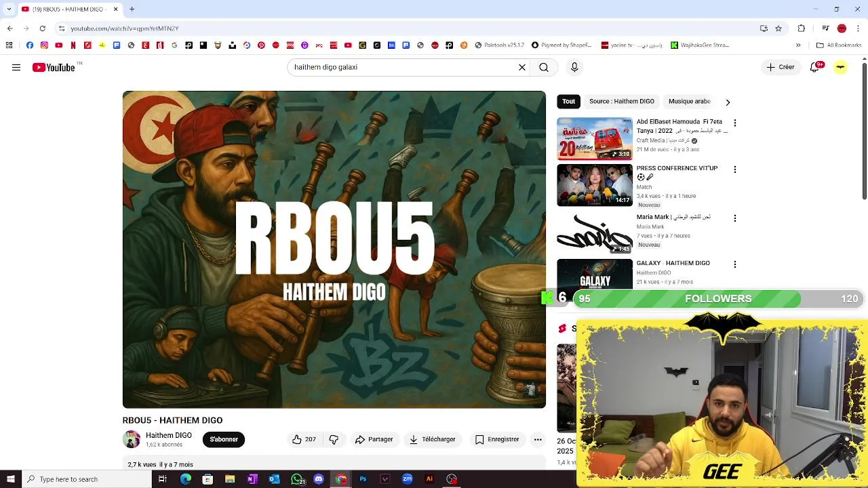Open WajihakaGee Strea... bookmark
The image size is (868, 488).
[700, 45]
